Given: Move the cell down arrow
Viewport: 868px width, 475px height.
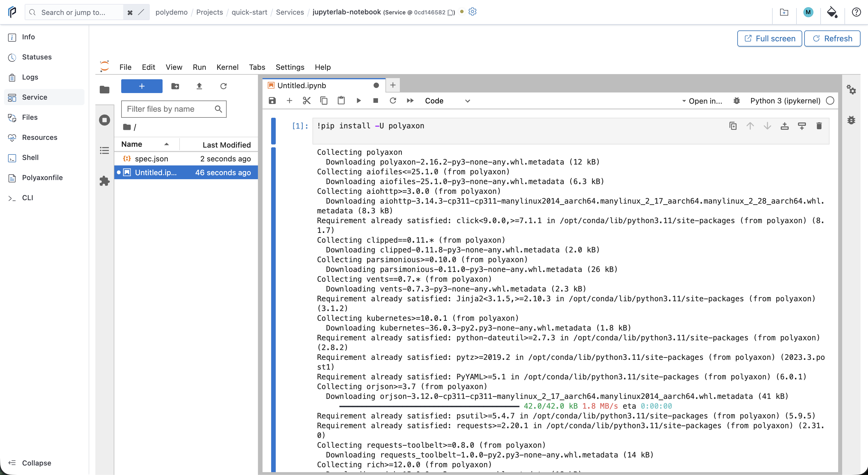Looking at the screenshot, I should click(767, 126).
